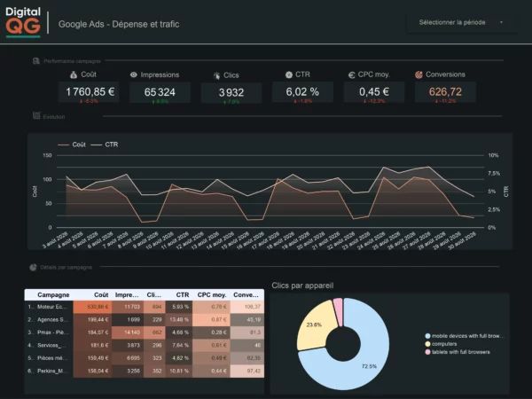
Task: Click the euro icon beside CPC moy.
Action: [x=351, y=75]
